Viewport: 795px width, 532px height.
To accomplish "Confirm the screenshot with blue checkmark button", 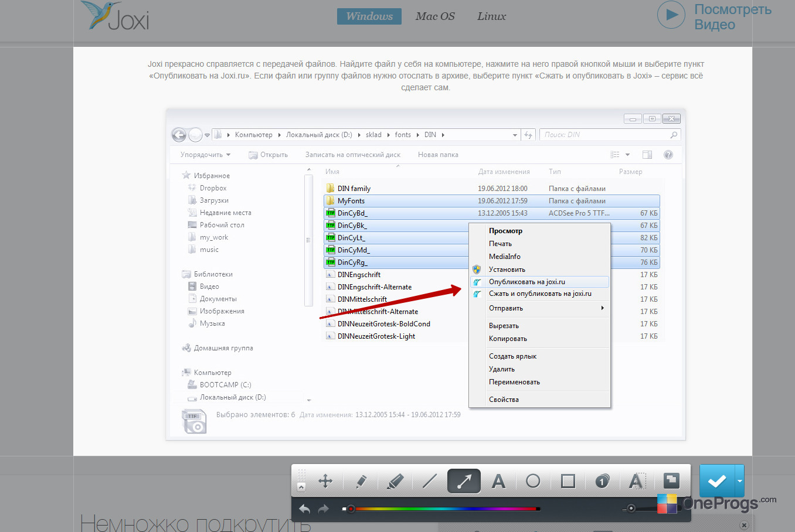I will pos(717,480).
